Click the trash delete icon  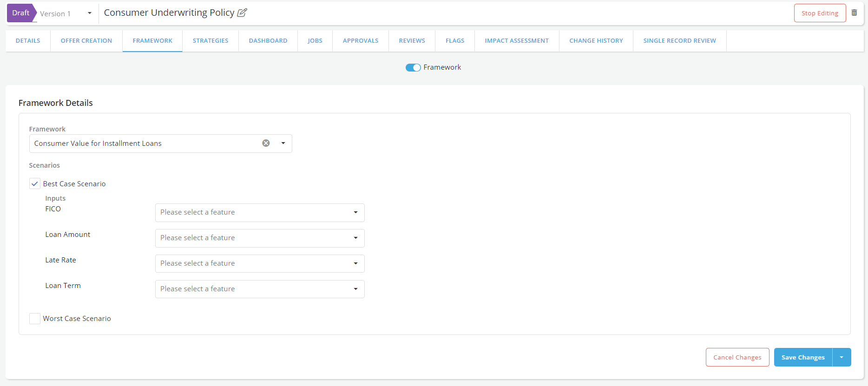(854, 13)
